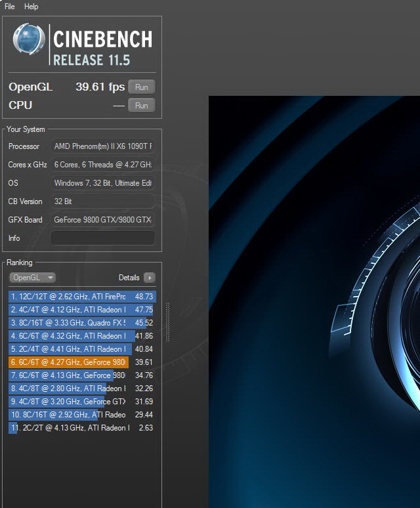Click the Cinebench globe logo icon

click(29, 39)
